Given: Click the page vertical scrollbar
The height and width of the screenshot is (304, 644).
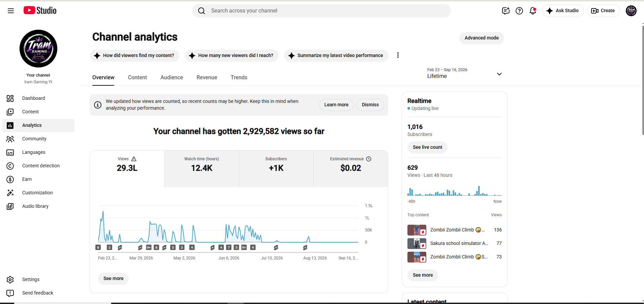Looking at the screenshot, I should [643, 80].
